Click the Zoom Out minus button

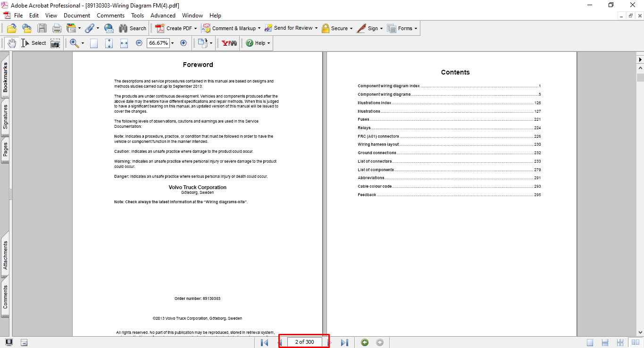(x=139, y=43)
